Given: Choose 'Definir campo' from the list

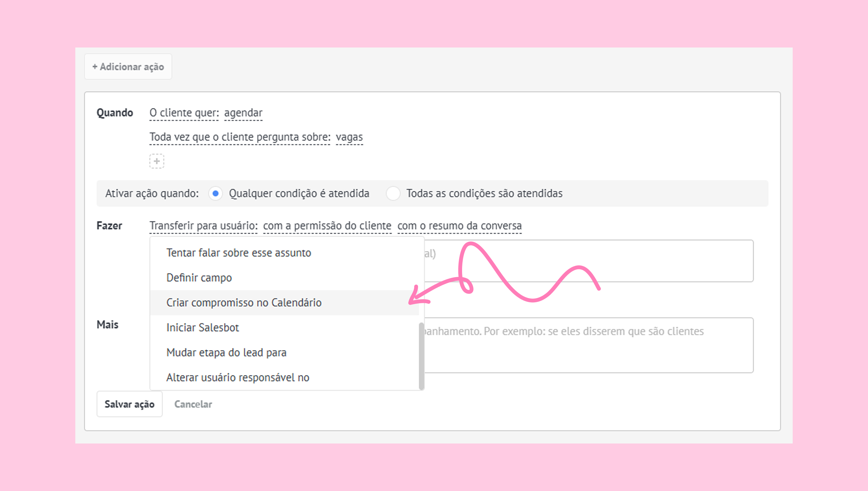Looking at the screenshot, I should [x=199, y=277].
